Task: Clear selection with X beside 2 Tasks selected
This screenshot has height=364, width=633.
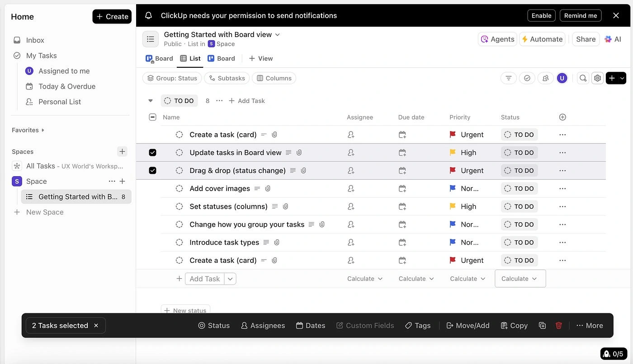Action: tap(96, 325)
